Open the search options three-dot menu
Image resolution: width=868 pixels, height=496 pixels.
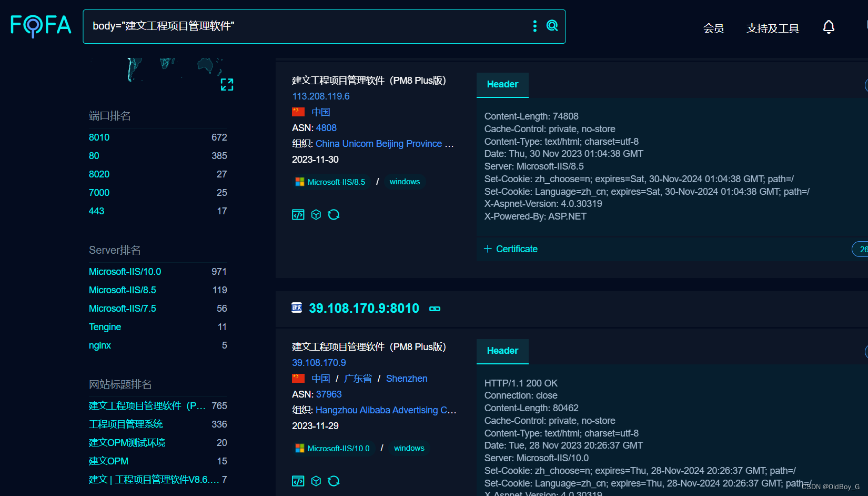click(535, 26)
